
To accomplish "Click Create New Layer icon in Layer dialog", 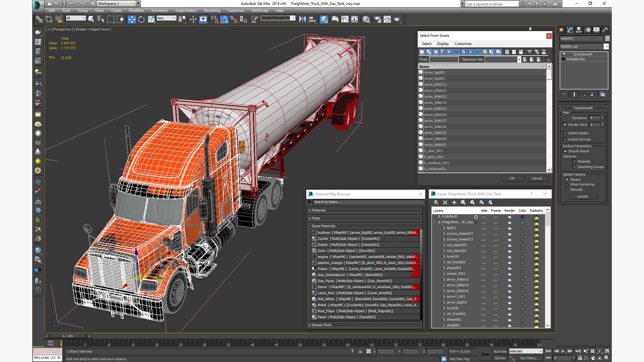I will (436, 202).
